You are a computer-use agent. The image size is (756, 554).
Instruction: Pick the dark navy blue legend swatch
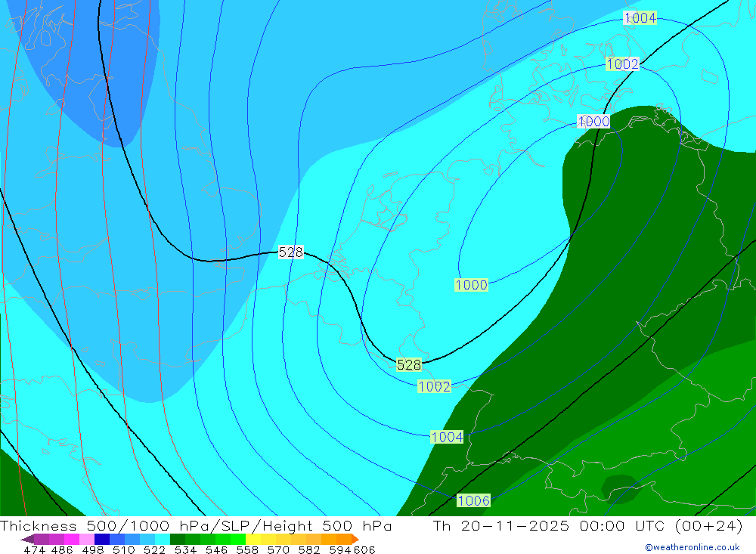[102, 540]
